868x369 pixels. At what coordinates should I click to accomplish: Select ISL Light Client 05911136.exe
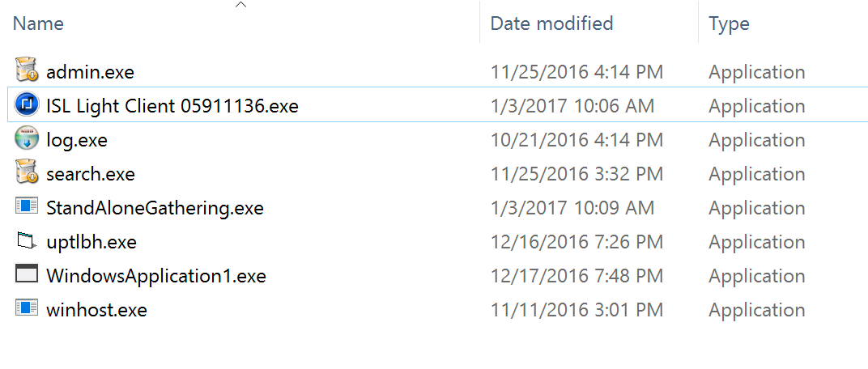pos(172,106)
